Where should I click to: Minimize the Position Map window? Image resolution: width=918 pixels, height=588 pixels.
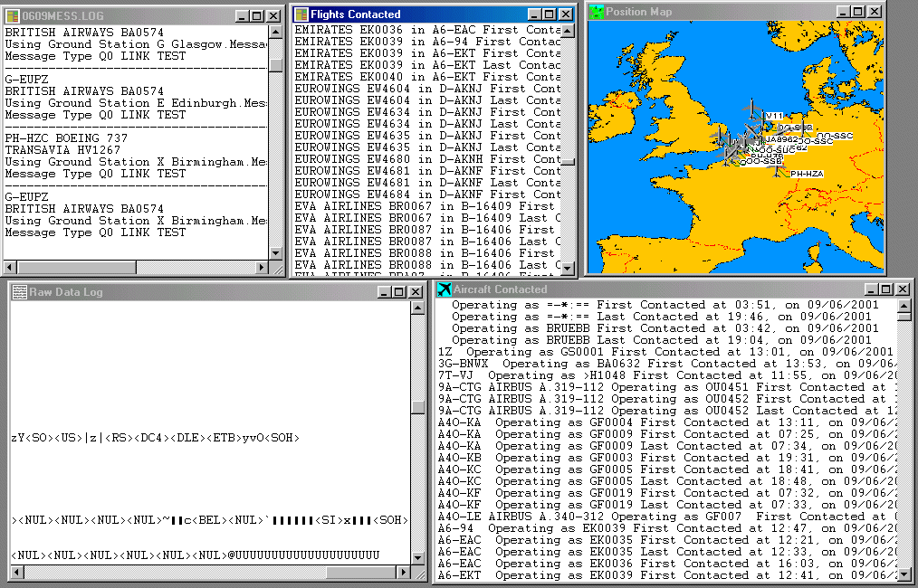tap(843, 12)
